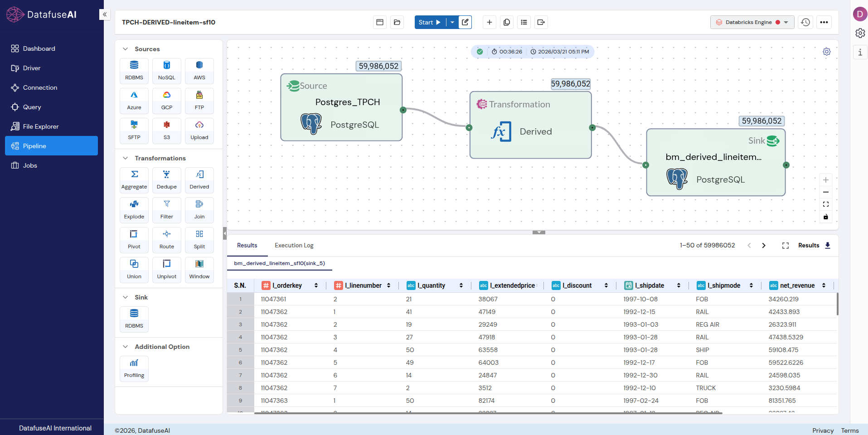Open the Connection page
Screen dimensions: 868x435
coord(51,87)
